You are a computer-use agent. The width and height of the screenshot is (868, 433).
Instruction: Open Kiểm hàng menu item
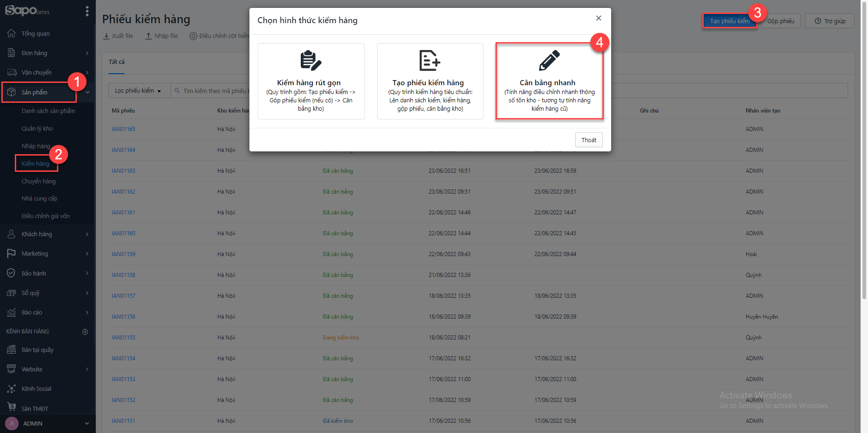click(35, 163)
